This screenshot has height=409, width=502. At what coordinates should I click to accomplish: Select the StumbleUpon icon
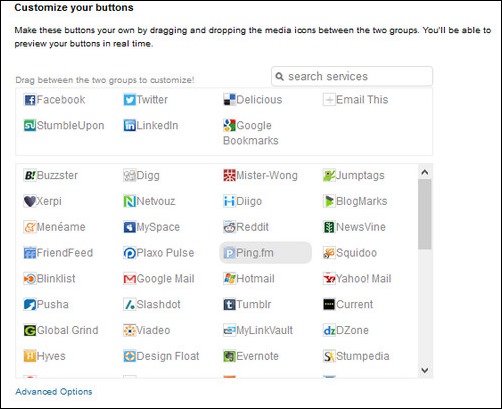tap(30, 125)
